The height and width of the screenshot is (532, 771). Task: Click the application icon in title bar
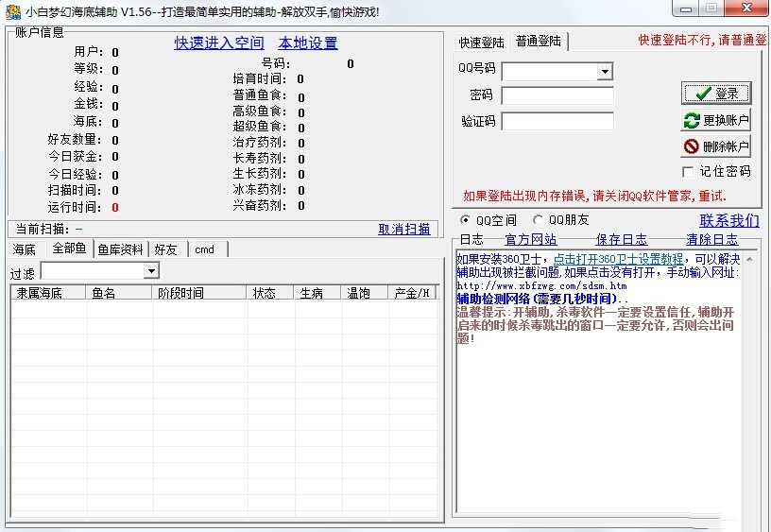point(13,11)
